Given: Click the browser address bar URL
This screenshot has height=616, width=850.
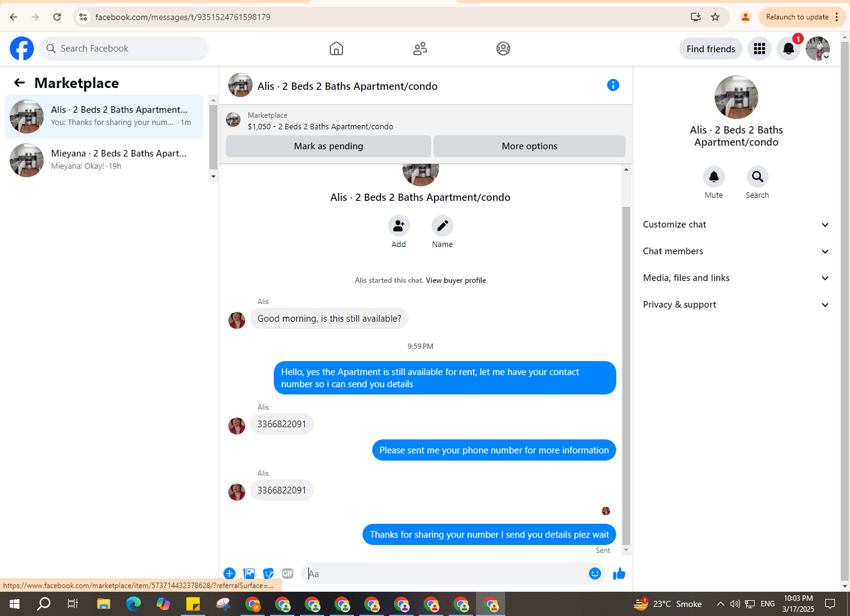Looking at the screenshot, I should [183, 17].
